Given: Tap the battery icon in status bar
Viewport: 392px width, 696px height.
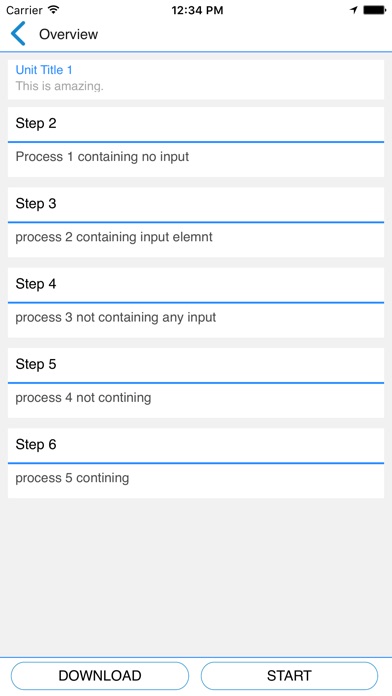Looking at the screenshot, I should pos(374,10).
